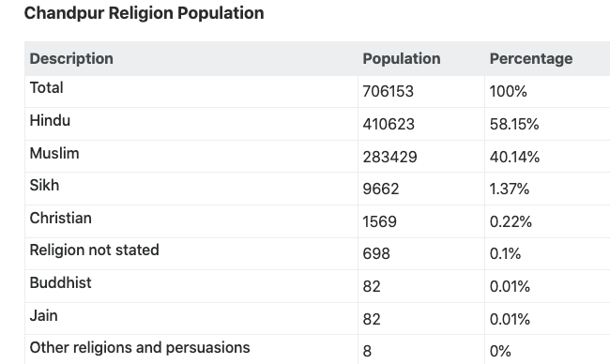The image size is (610, 364).
Task: Click the Total row label
Action: click(46, 88)
